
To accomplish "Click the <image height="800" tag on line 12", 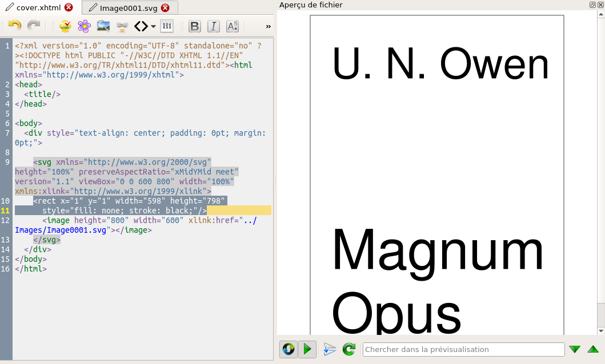I will pos(86,220).
